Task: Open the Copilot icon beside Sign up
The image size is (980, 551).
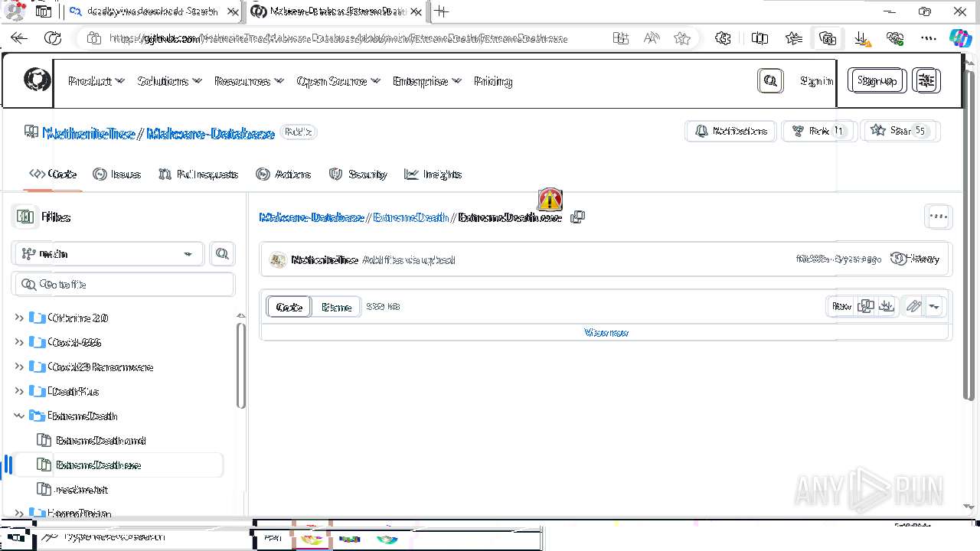Action: click(x=926, y=80)
